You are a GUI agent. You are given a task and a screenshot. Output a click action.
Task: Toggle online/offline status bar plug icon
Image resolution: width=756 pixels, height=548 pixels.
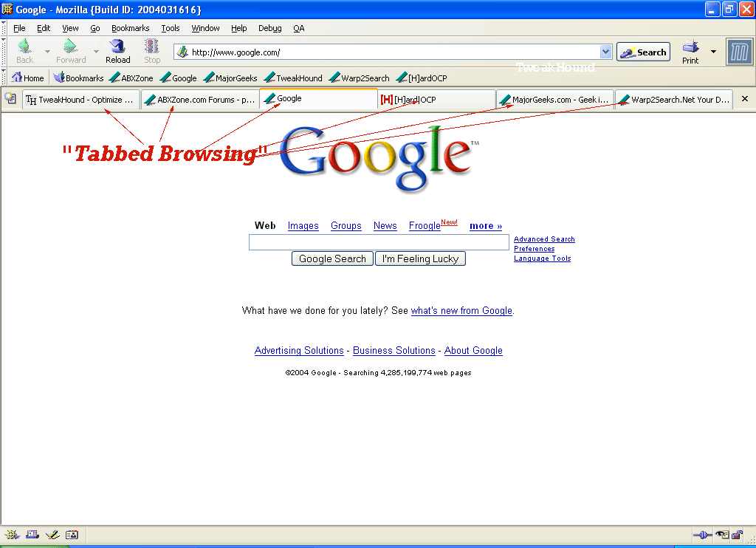(x=703, y=535)
